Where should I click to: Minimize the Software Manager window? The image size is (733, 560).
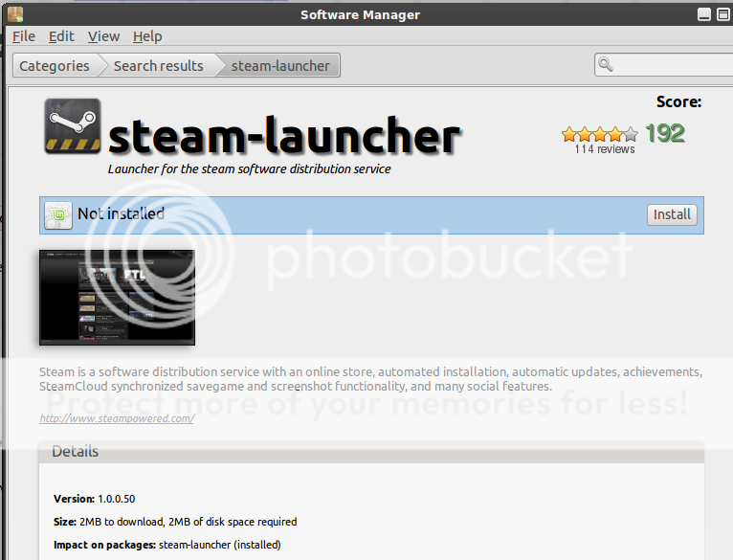click(x=704, y=14)
